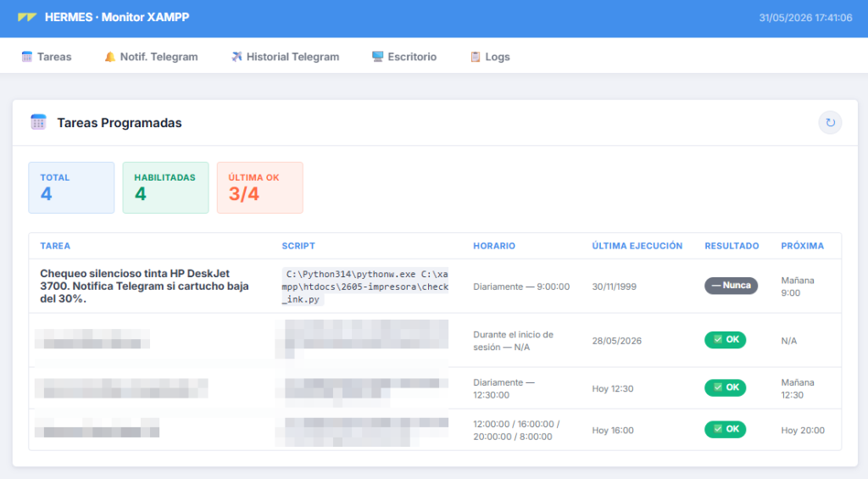
Task: Select the TOTAL 4 summary card
Action: 71,187
